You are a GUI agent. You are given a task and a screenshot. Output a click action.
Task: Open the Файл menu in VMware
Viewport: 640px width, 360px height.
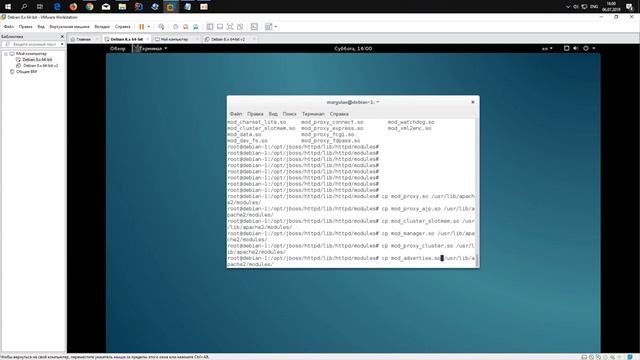coord(9,27)
